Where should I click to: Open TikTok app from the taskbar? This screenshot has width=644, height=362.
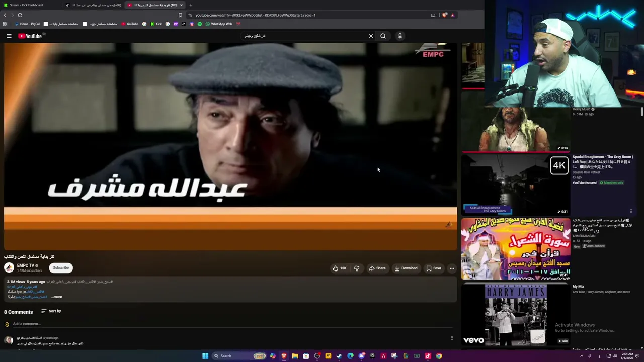(428, 356)
